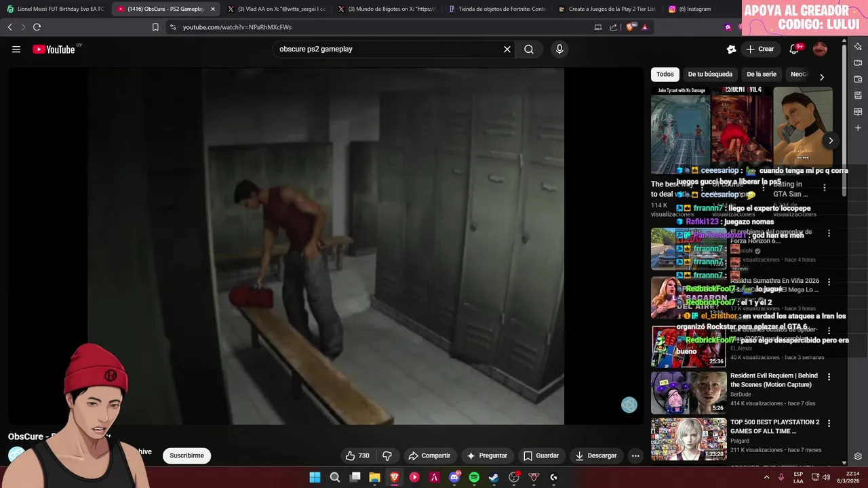Select the De la serie chip

[762, 75]
